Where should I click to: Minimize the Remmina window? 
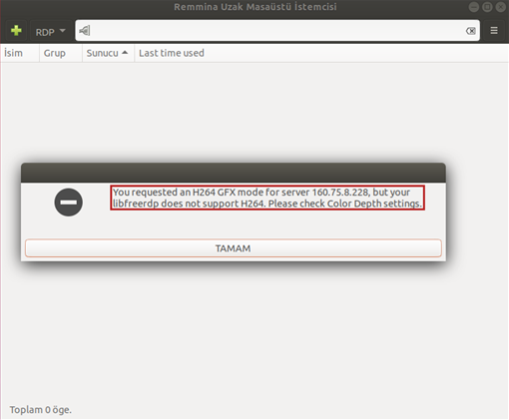474,7
